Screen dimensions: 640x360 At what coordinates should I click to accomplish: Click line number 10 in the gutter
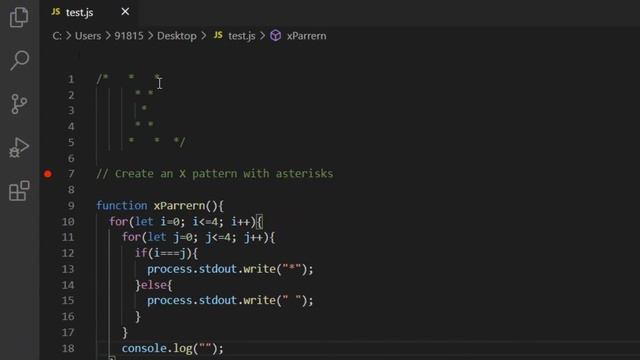(68, 222)
